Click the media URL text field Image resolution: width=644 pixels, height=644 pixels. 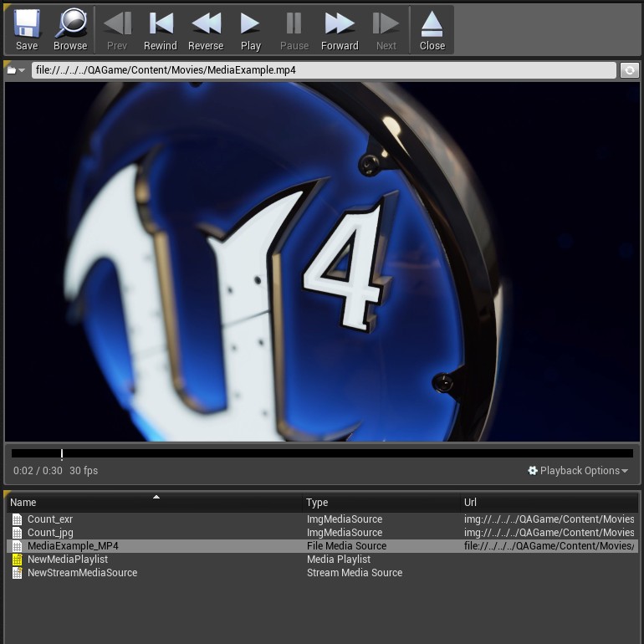click(324, 70)
